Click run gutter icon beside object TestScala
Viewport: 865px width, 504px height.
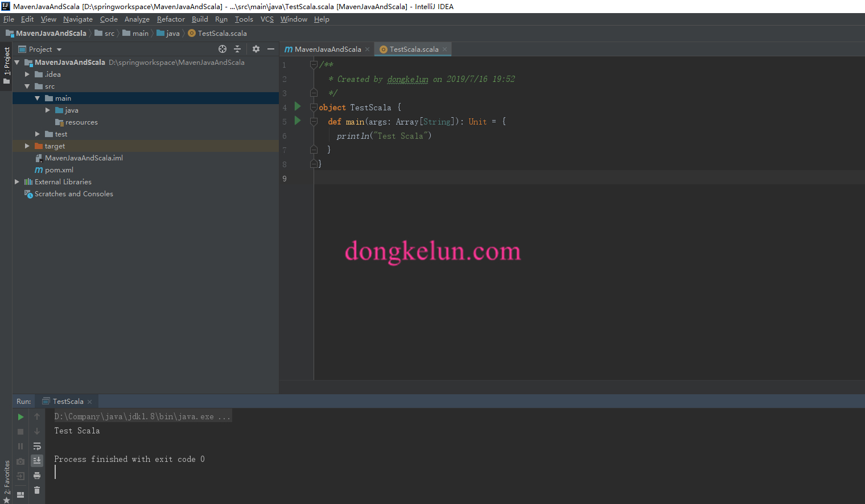[297, 106]
